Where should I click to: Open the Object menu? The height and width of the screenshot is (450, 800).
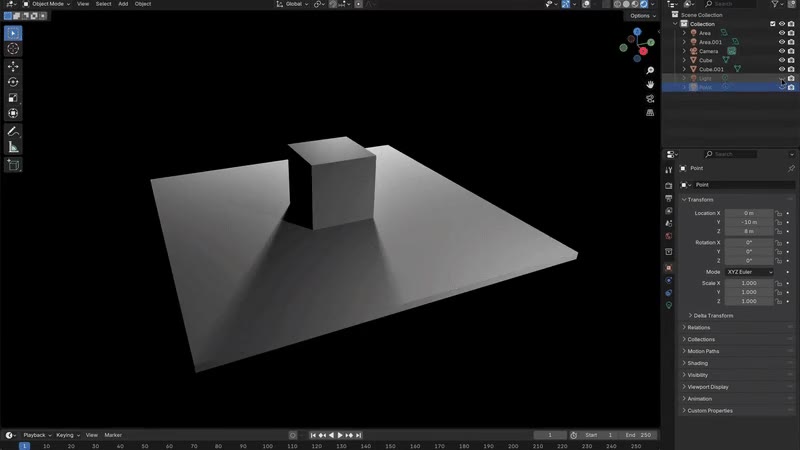tap(143, 4)
